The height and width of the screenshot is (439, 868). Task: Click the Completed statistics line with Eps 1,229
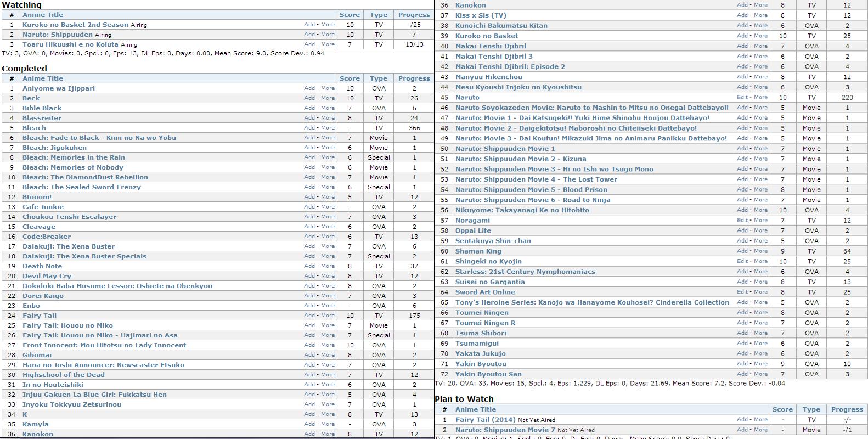point(610,384)
